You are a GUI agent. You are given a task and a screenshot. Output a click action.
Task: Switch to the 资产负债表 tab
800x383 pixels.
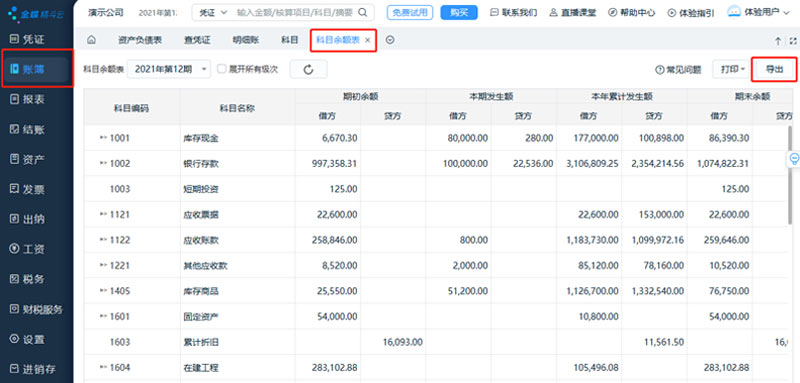140,40
